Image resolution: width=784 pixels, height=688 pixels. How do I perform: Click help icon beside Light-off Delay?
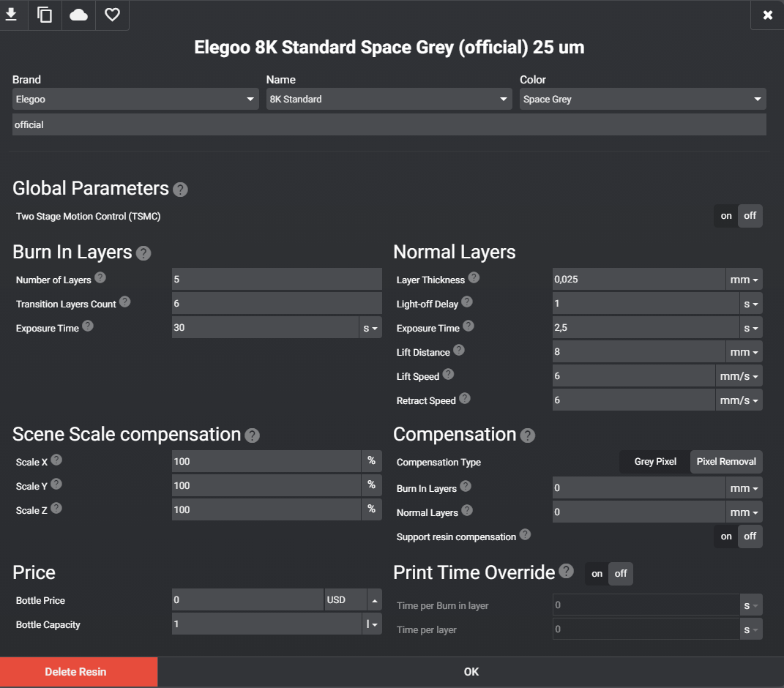click(x=466, y=302)
